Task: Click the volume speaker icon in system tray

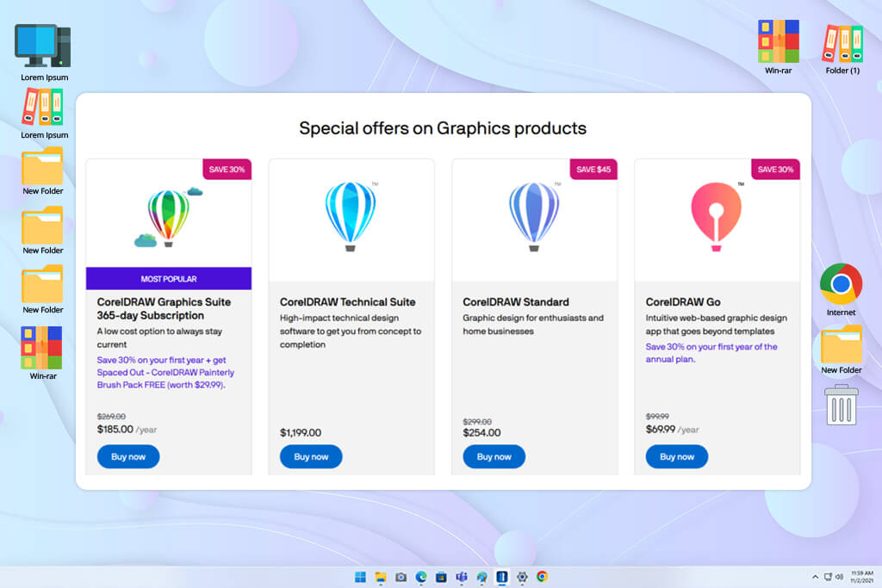Action: pyautogui.click(x=839, y=577)
